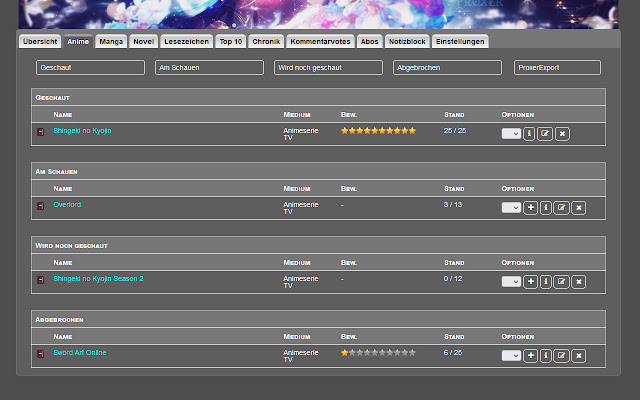This screenshot has width=640, height=400.
Task: Click the ProxerExport button
Action: pyautogui.click(x=557, y=68)
